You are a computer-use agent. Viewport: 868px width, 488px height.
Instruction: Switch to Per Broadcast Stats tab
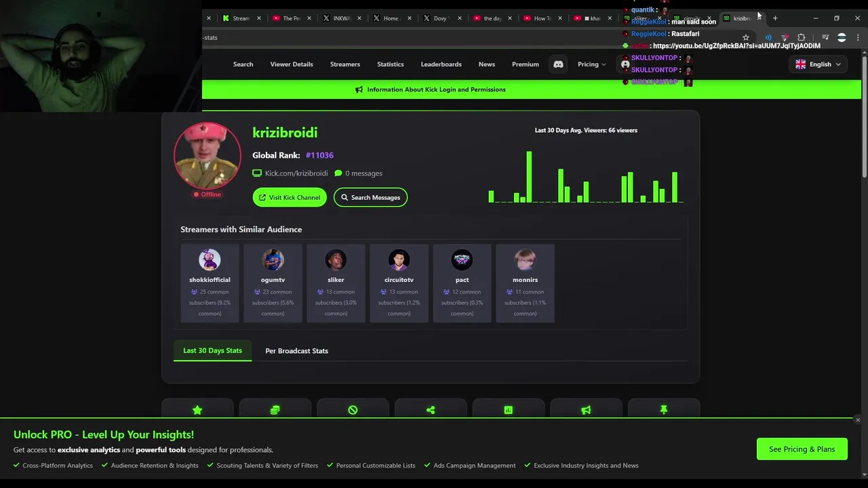[296, 350]
